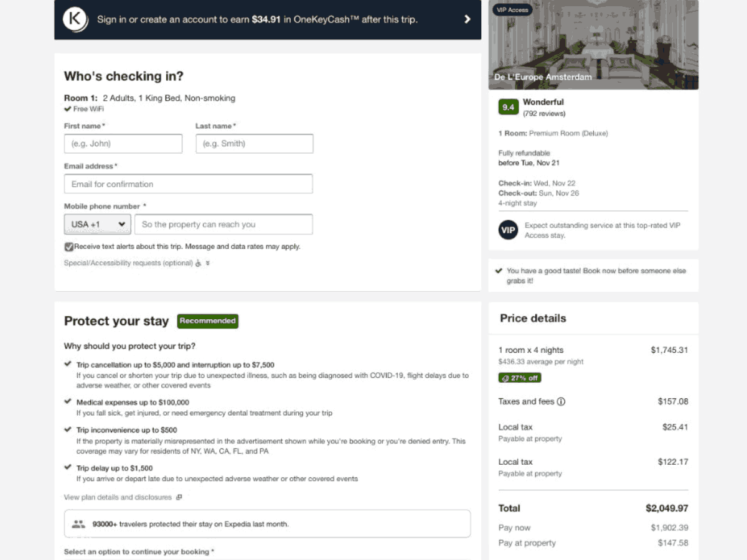Click the First name input field
The height and width of the screenshot is (560, 747).
[123, 143]
